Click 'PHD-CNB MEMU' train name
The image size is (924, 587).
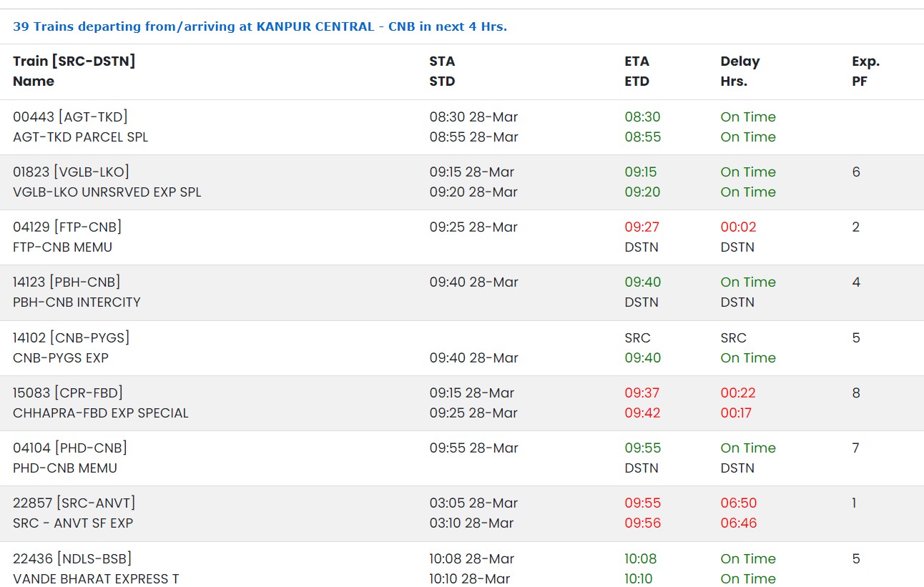coord(65,468)
